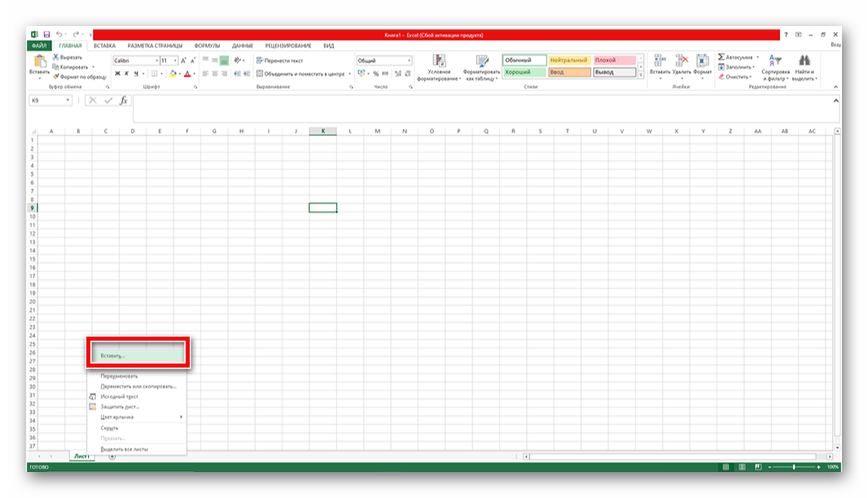Viewport: 868px width, 498px height.
Task: Click the increase decimal icon
Action: pos(398,73)
